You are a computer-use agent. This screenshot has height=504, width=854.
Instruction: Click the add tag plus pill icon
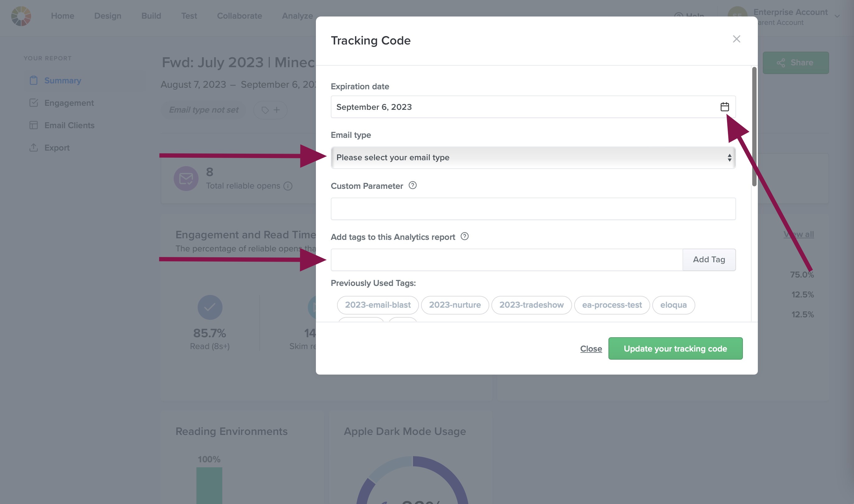tap(270, 110)
